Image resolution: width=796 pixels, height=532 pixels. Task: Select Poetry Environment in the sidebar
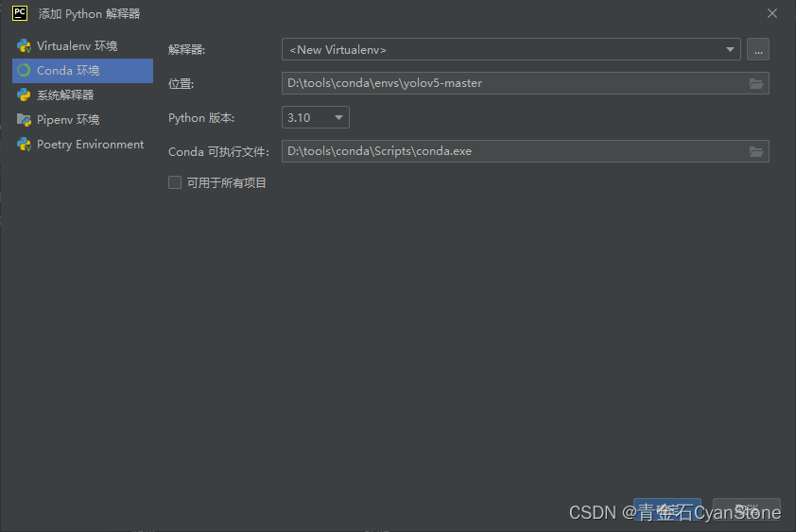click(82, 145)
